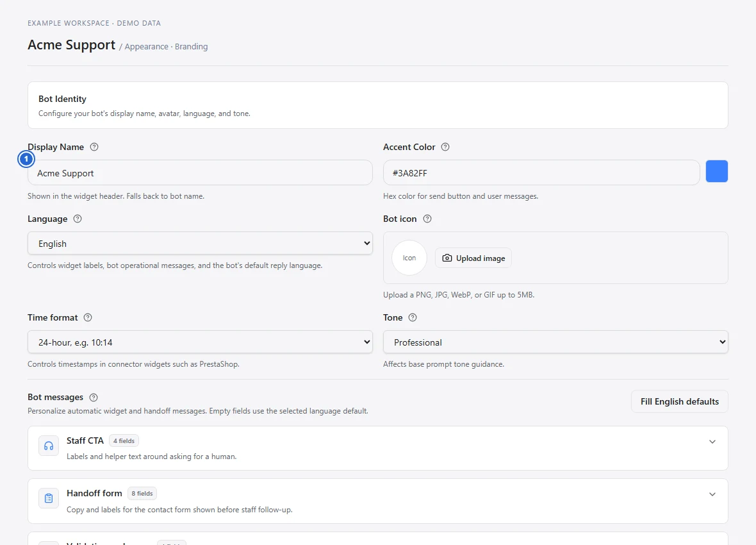
Task: Open the Tone help icon
Action: (413, 317)
